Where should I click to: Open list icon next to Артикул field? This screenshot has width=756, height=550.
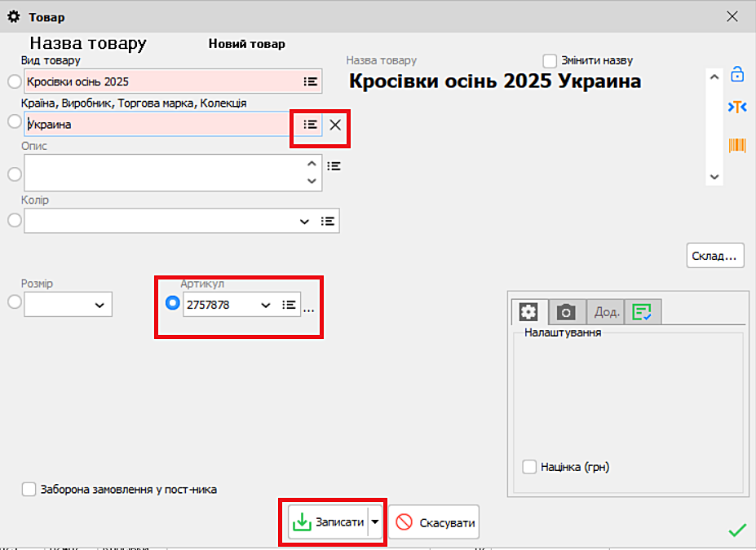pyautogui.click(x=289, y=304)
